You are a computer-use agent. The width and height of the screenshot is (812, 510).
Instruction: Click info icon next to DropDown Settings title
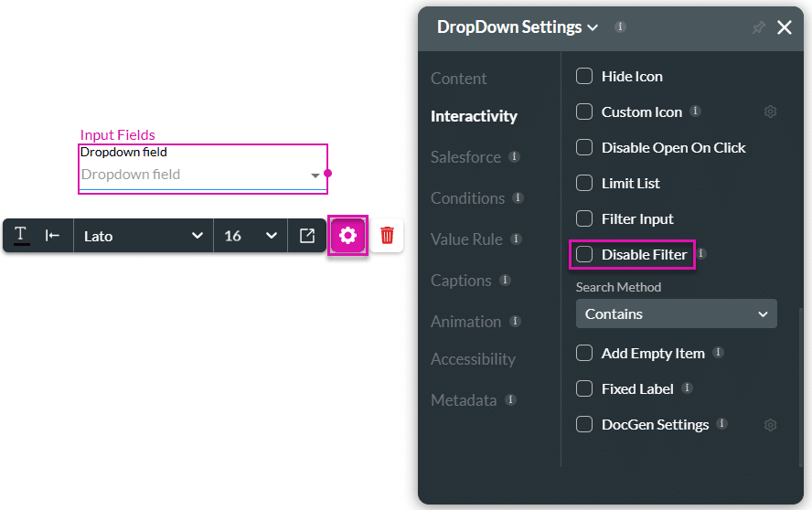[620, 27]
